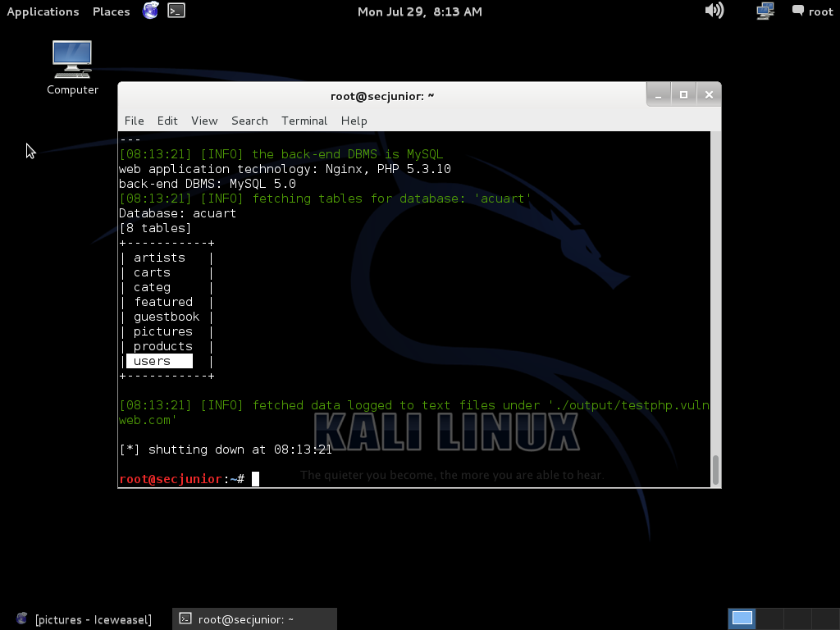Click the 'products' table name
The height and width of the screenshot is (630, 840).
(163, 347)
